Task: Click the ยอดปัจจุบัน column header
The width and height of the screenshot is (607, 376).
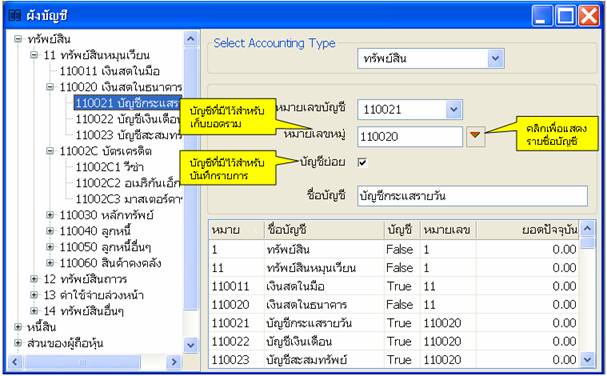Action: coord(527,230)
